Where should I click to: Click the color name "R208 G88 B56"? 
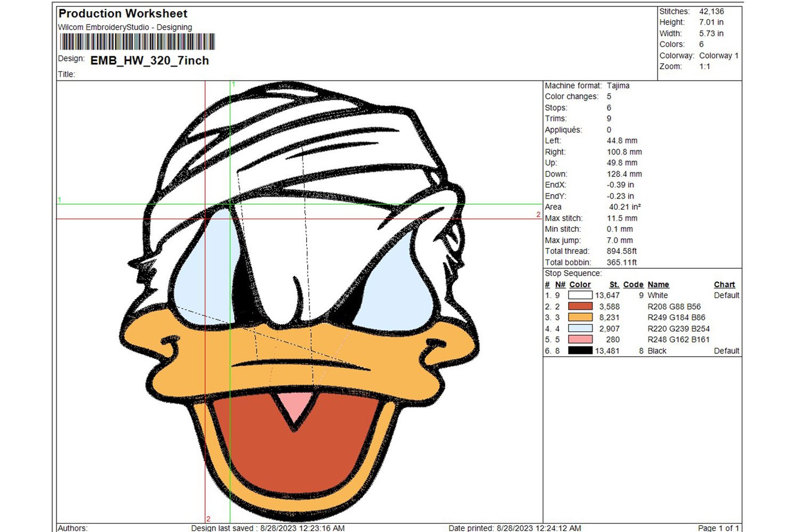[x=674, y=307]
